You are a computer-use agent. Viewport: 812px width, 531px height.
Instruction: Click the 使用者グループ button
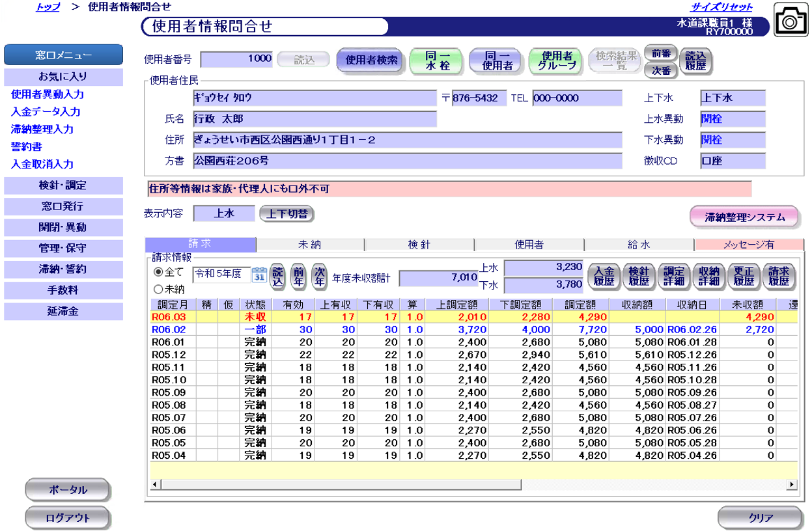point(555,61)
